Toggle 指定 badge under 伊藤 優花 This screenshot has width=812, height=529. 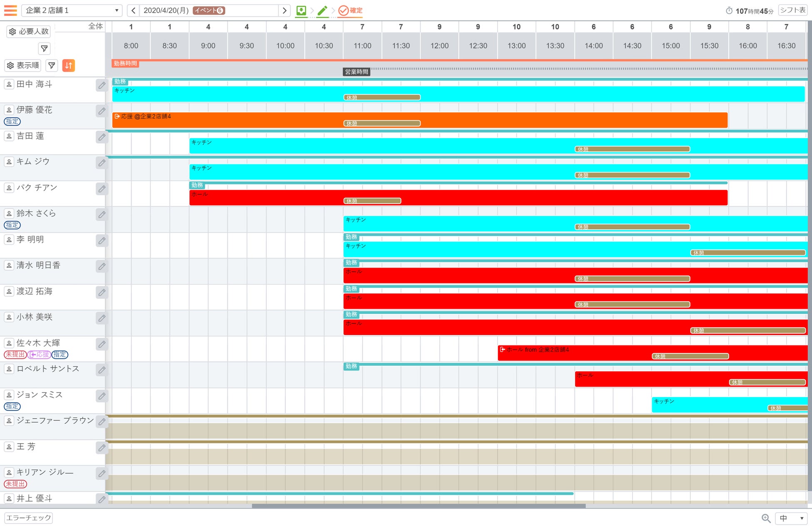point(12,122)
